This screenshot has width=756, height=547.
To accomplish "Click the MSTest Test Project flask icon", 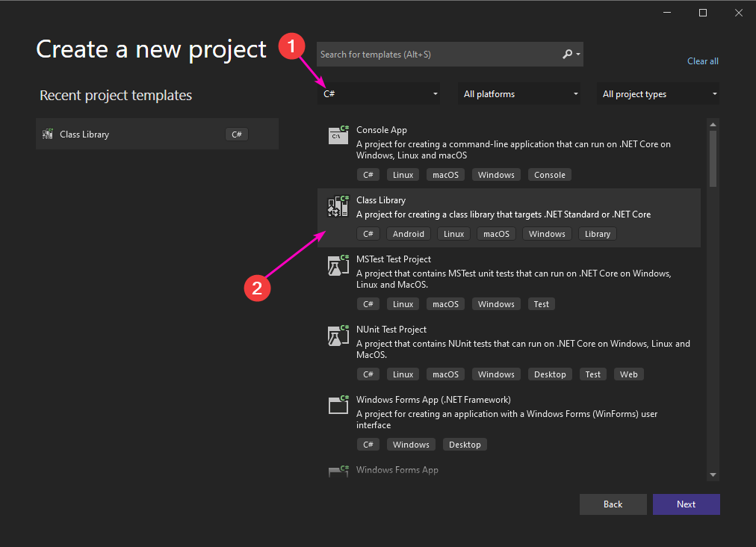I will tap(338, 265).
